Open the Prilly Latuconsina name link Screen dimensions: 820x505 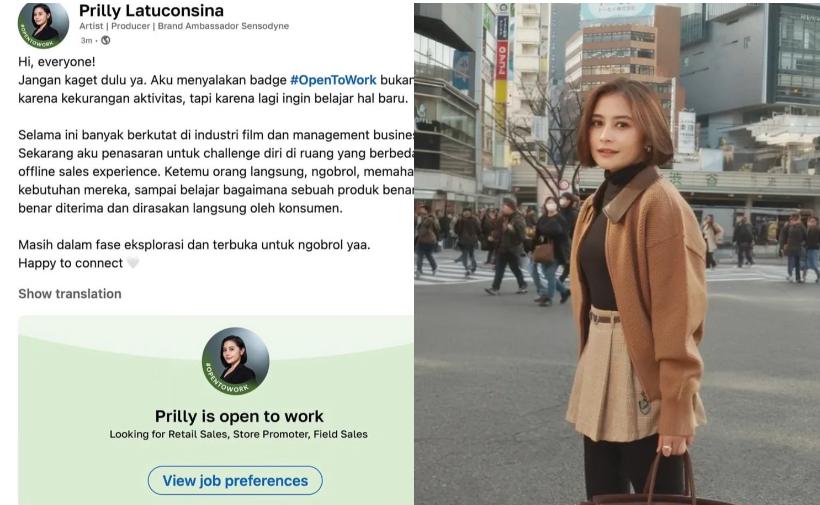151,10
